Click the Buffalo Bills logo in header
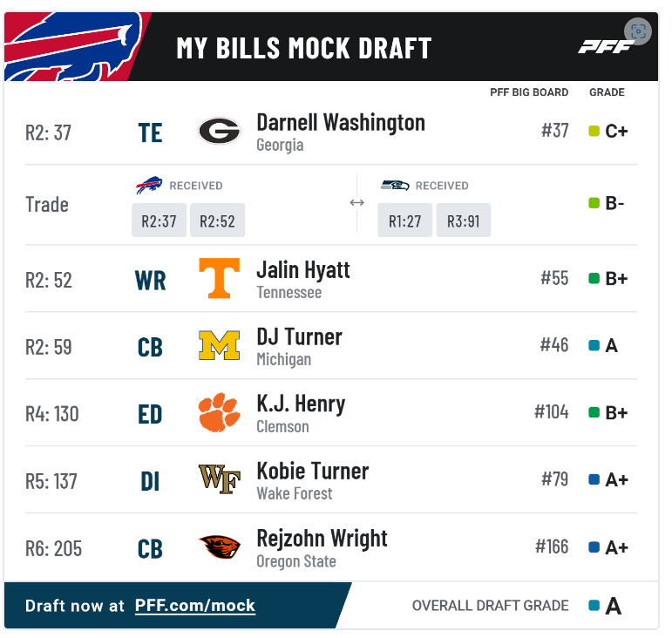The height and width of the screenshot is (638, 672). 73,46
